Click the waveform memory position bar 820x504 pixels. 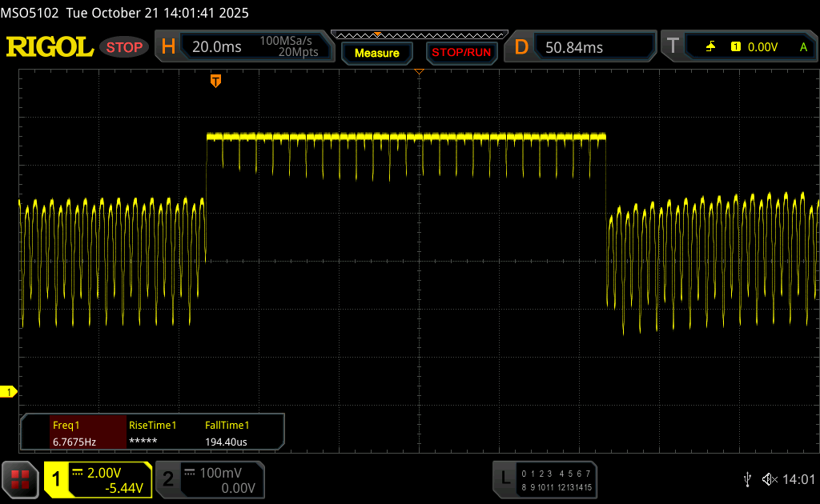(x=419, y=35)
